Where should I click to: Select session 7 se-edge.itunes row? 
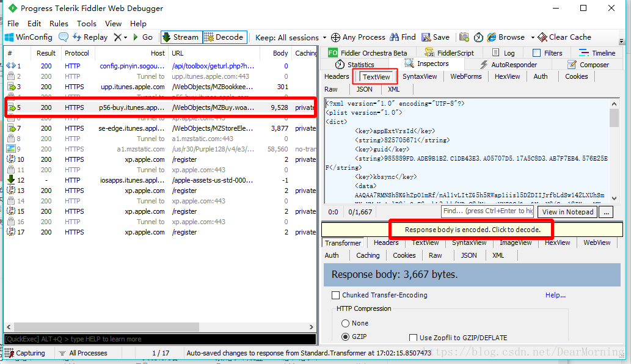161,128
